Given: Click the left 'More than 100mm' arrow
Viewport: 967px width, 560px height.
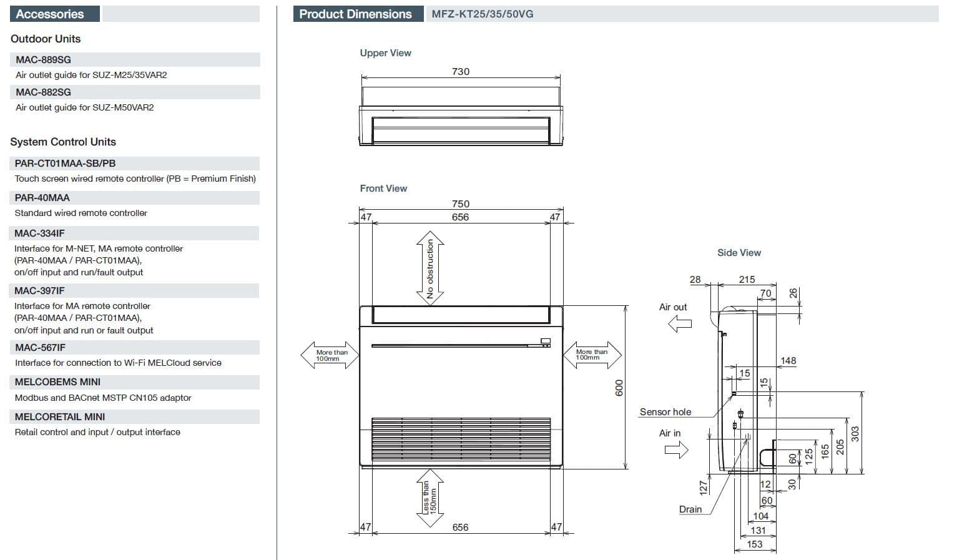Looking at the screenshot, I should tap(331, 355).
